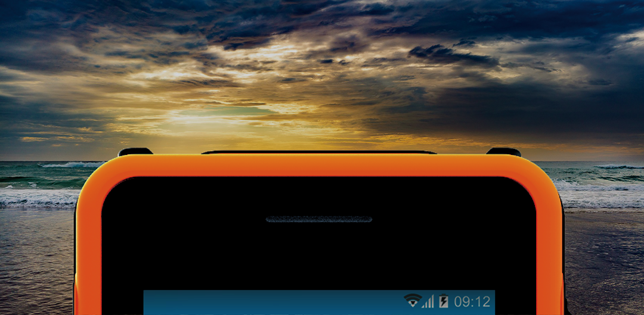Click the 09:12 clock in the status bar

click(x=472, y=301)
